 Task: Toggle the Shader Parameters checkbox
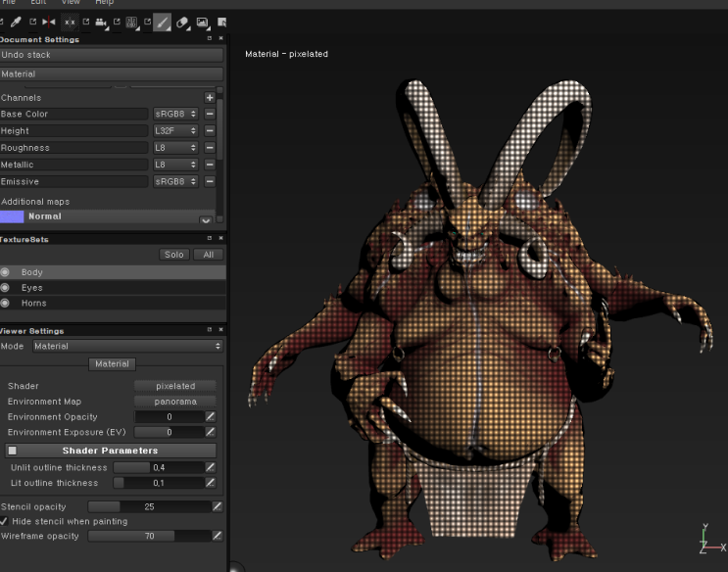click(13, 451)
